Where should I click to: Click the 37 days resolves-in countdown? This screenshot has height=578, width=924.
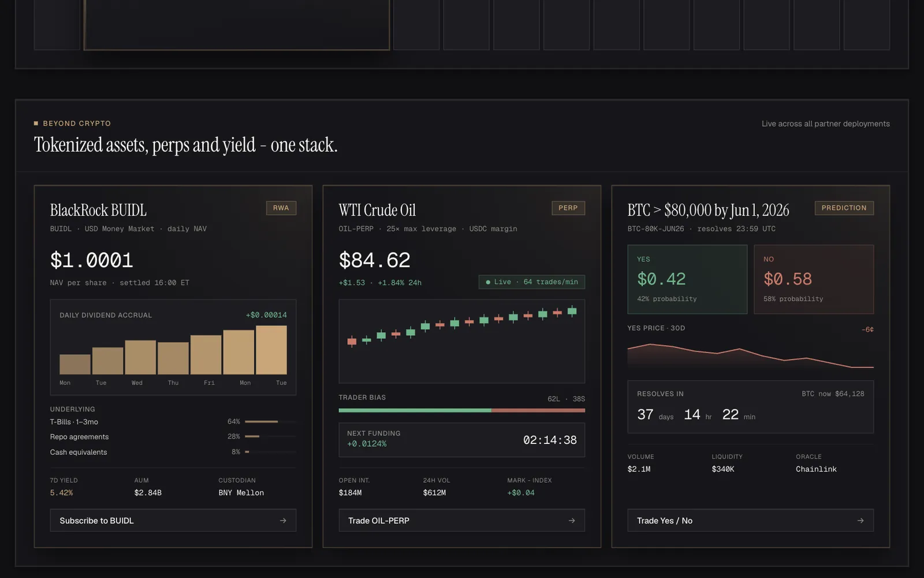pyautogui.click(x=655, y=415)
